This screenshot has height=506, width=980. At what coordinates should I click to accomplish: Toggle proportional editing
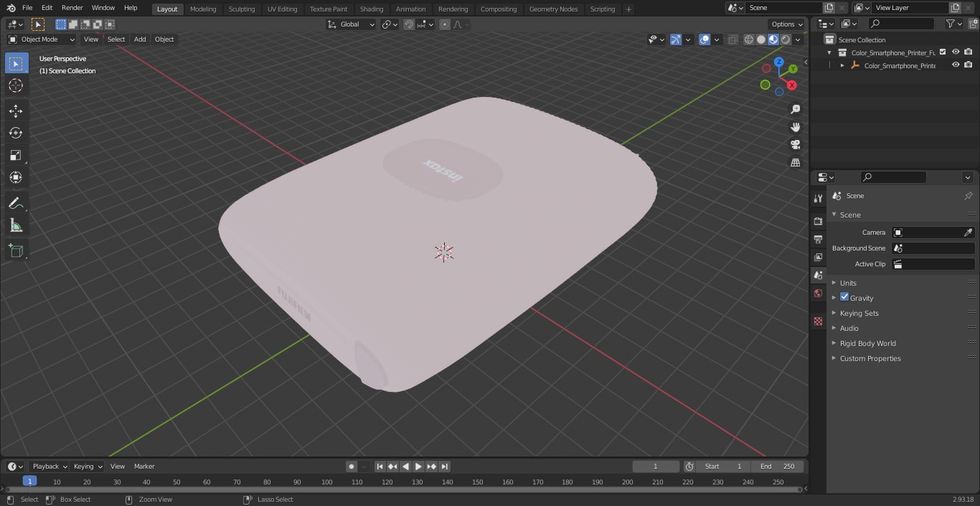[445, 24]
